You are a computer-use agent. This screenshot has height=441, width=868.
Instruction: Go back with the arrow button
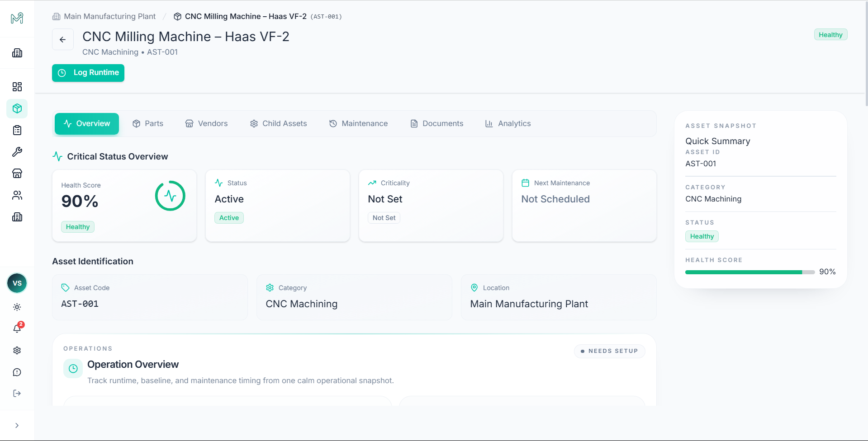[63, 40]
